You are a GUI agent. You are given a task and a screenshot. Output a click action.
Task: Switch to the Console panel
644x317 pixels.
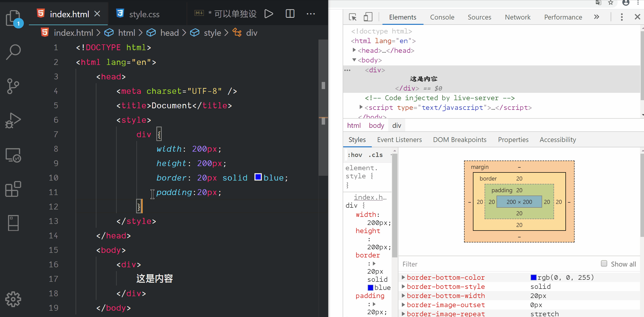[442, 17]
